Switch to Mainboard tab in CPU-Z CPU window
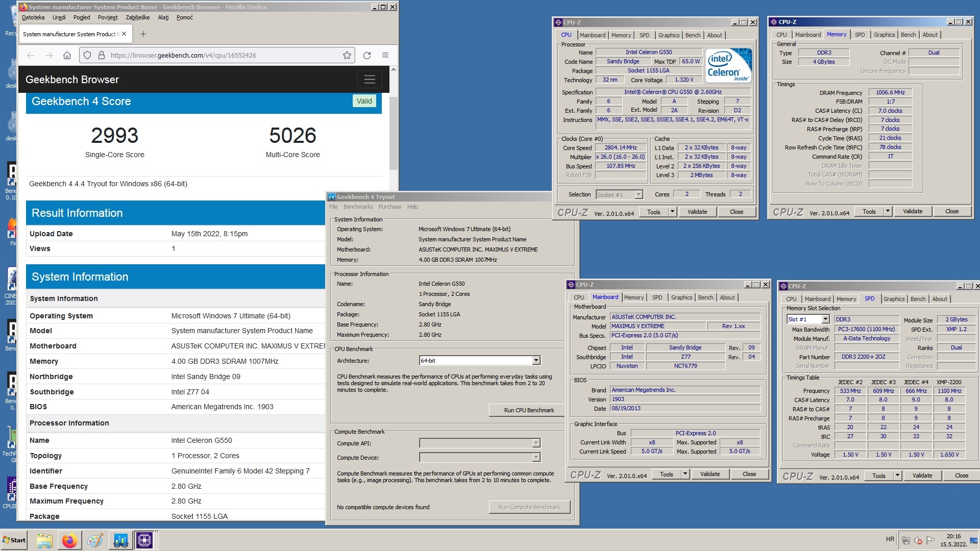Screen dimensions: 980x551 pos(593,35)
